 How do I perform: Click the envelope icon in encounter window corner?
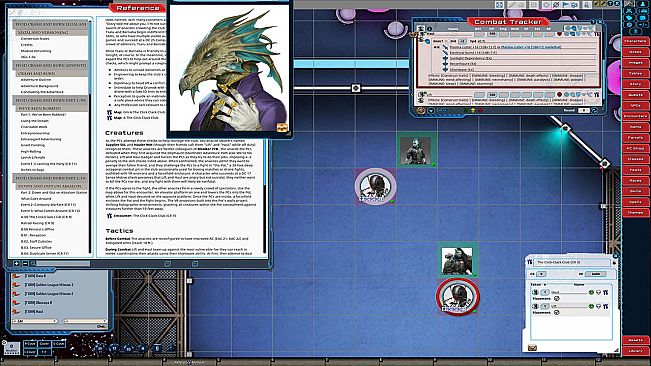pyautogui.click(x=532, y=348)
